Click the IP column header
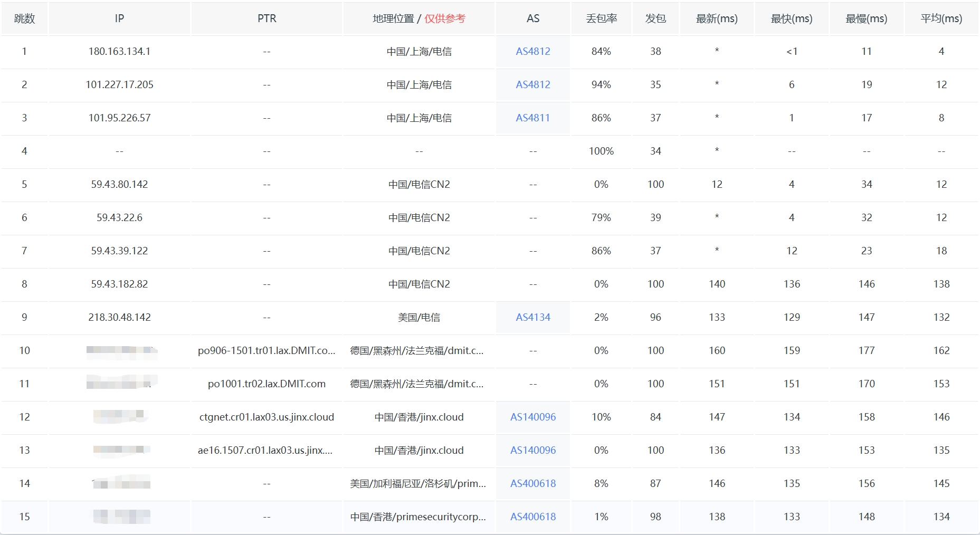 click(119, 18)
